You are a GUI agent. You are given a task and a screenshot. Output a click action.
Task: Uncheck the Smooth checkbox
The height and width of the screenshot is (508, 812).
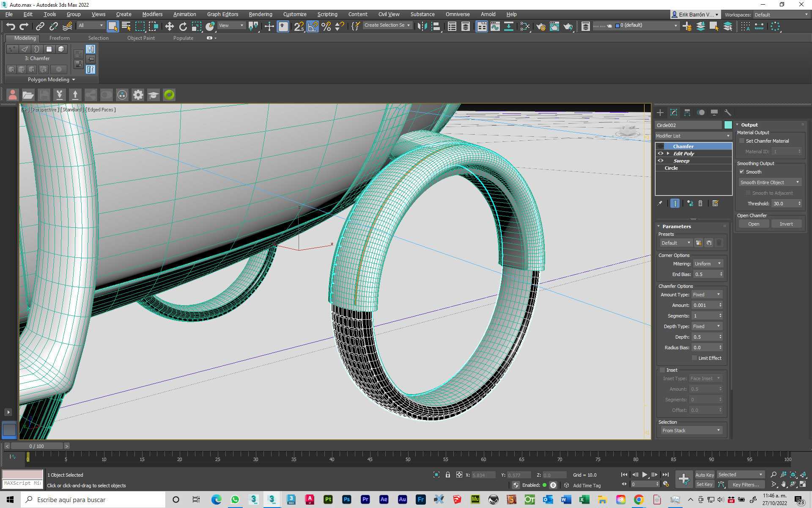click(x=741, y=172)
